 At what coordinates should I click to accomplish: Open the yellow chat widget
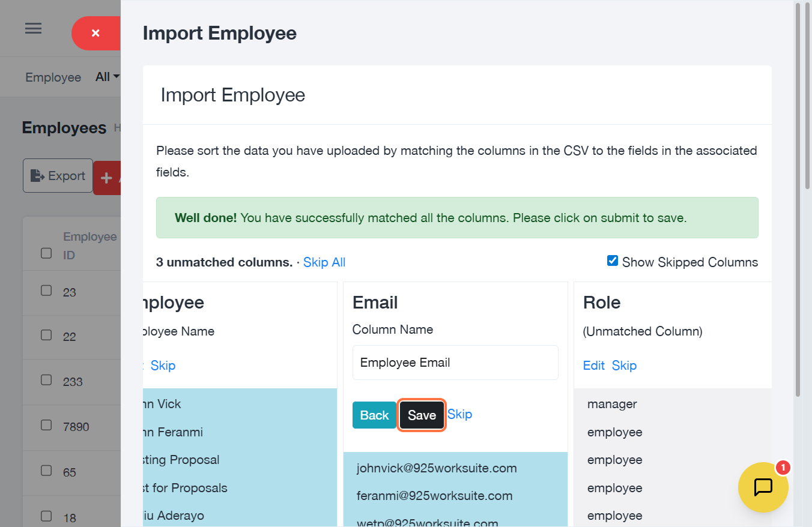[x=763, y=487]
